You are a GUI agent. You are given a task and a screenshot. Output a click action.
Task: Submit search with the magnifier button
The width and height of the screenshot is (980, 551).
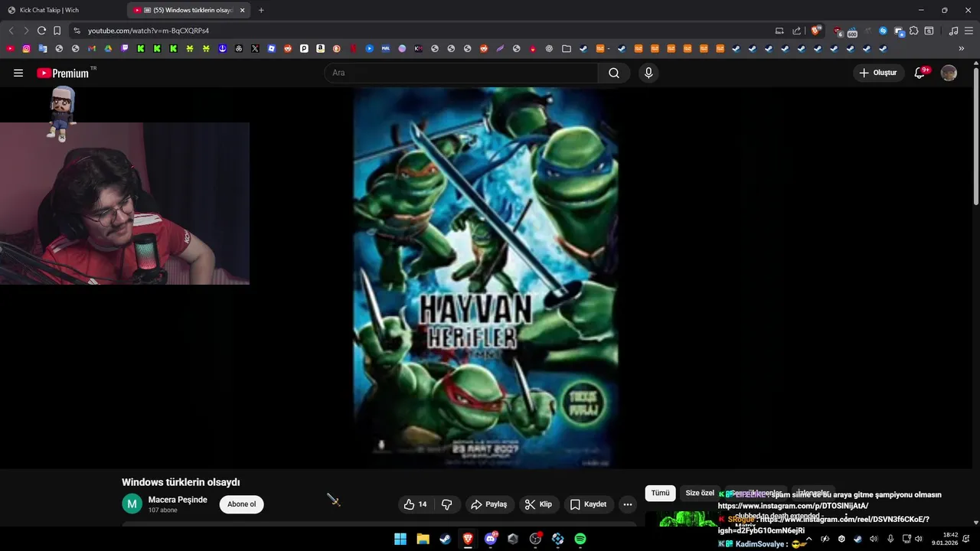coord(614,73)
